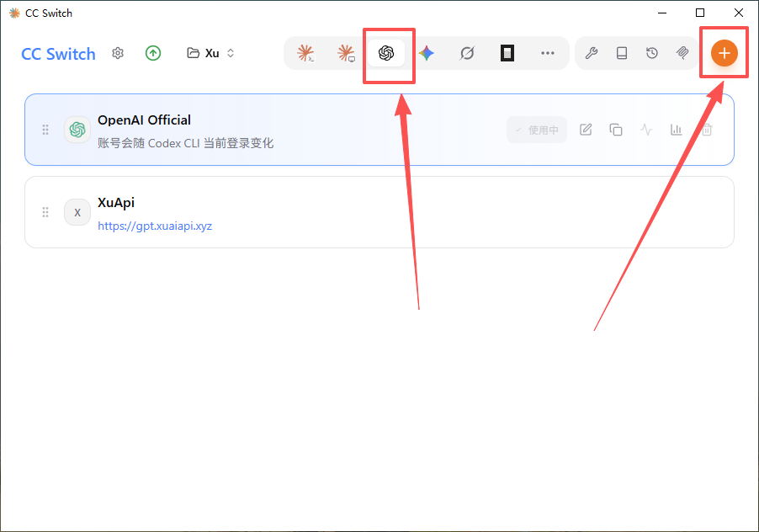Image resolution: width=759 pixels, height=532 pixels.
Task: Open the three-dots more apps menu
Action: click(548, 53)
